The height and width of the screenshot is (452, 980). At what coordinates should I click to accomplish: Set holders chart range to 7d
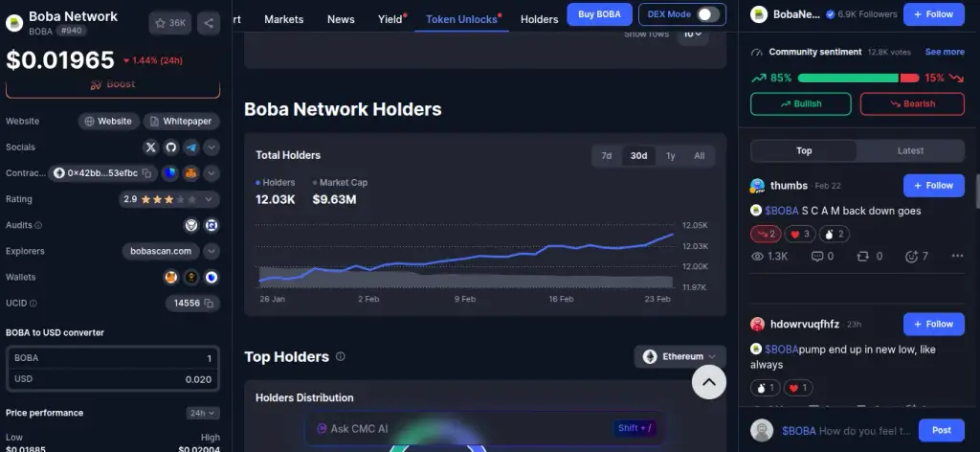click(606, 156)
